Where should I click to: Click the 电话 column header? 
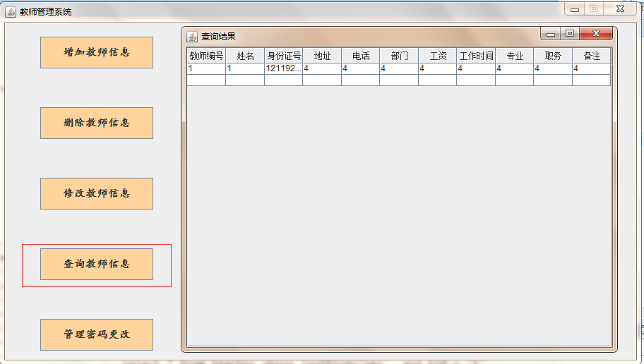click(361, 56)
